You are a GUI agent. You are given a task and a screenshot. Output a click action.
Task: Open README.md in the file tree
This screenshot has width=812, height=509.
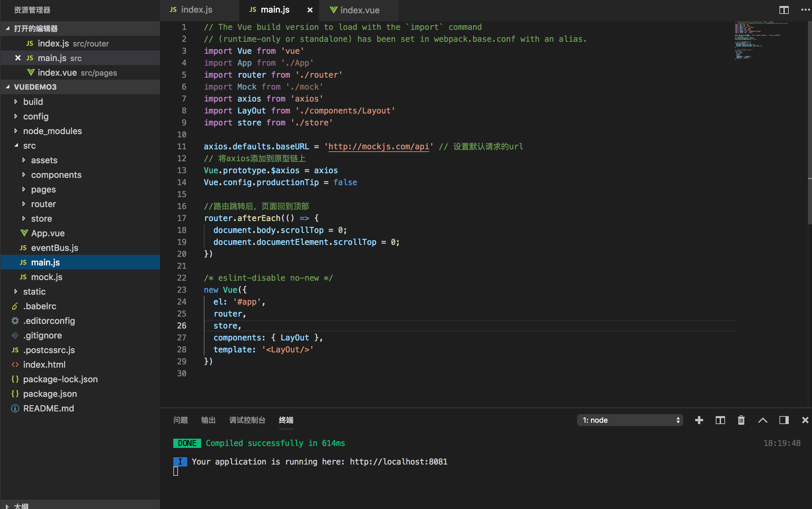80,408
